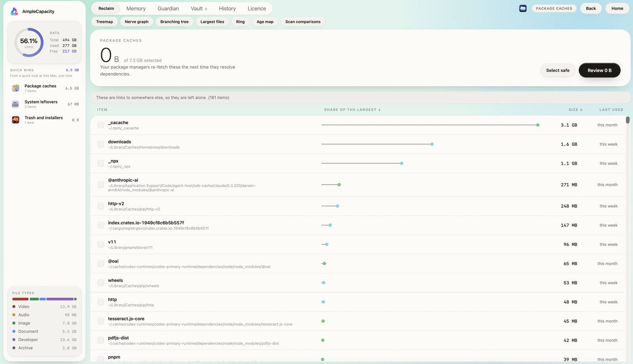The height and width of the screenshot is (364, 633).
Task: Click the Free 217 GB value
Action: coord(69,51)
